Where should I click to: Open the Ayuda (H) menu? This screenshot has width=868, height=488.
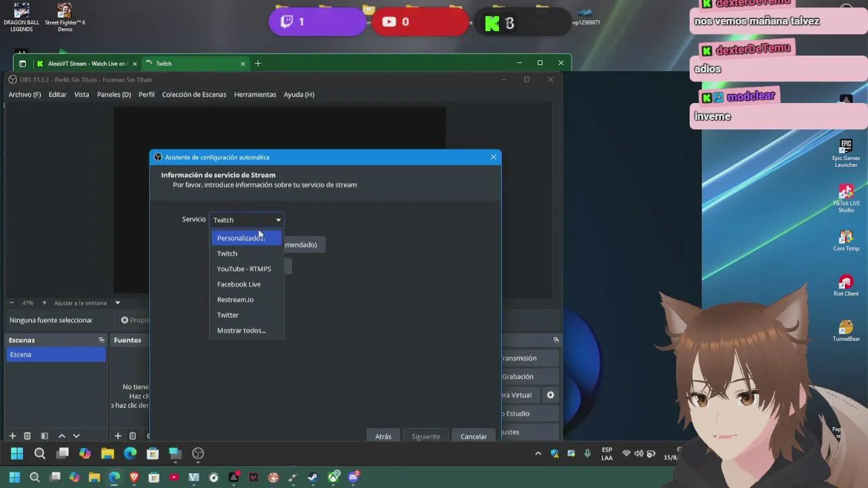point(299,94)
